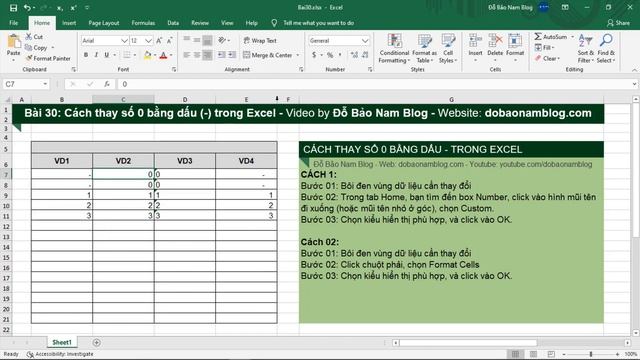Click the Insert Function fx button
The width and height of the screenshot is (640, 360).
click(107, 84)
